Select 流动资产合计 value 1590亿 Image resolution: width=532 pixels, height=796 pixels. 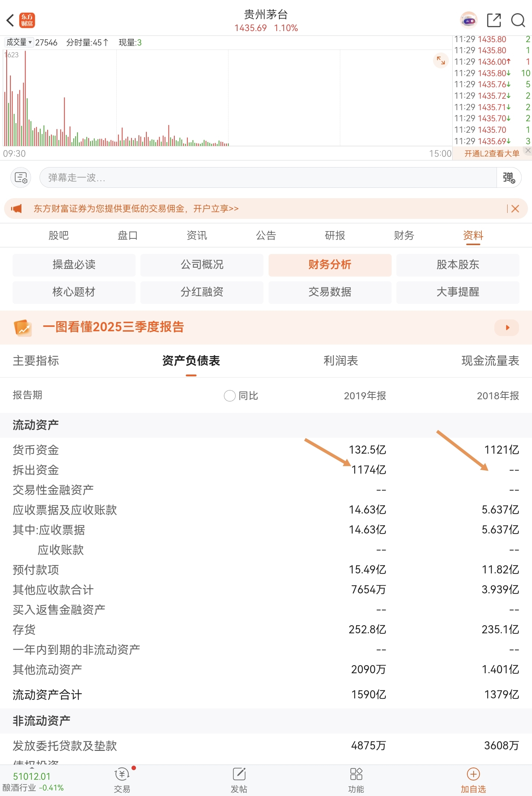pos(369,695)
